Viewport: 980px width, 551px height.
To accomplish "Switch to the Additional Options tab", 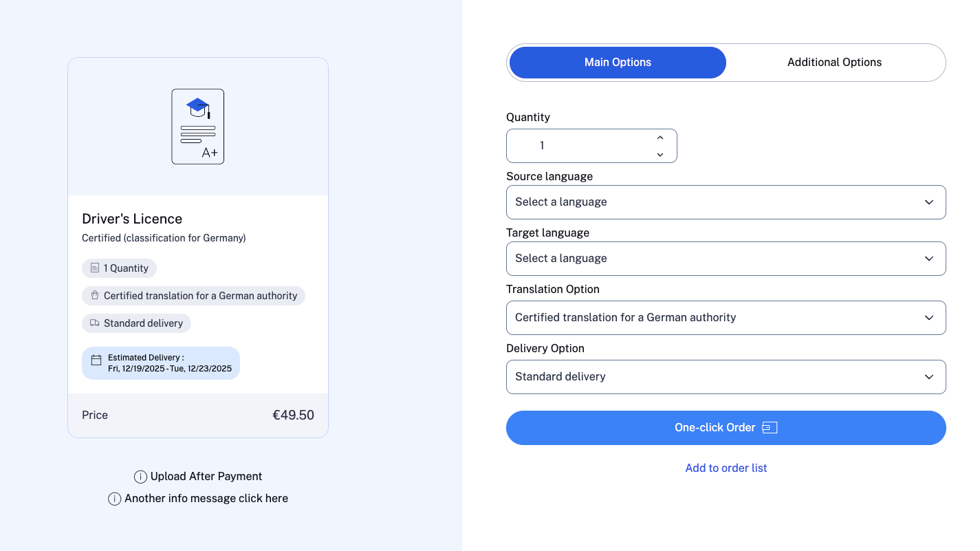I will point(834,63).
